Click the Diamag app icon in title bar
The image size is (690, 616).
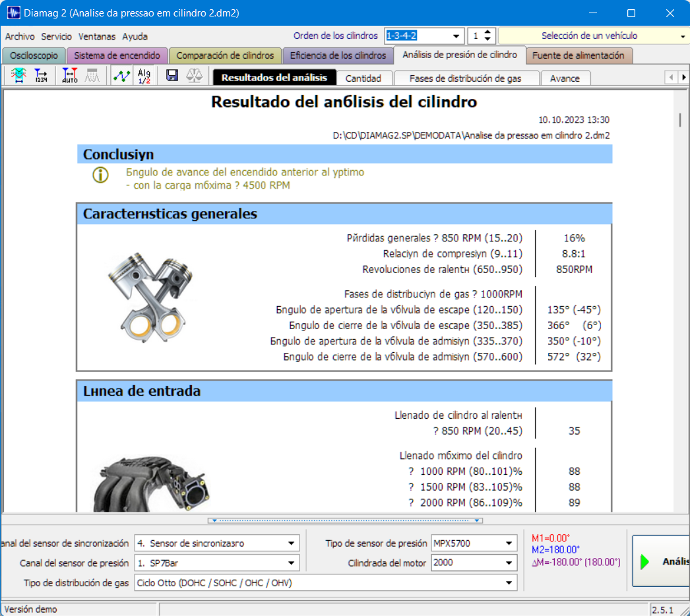[14, 13]
